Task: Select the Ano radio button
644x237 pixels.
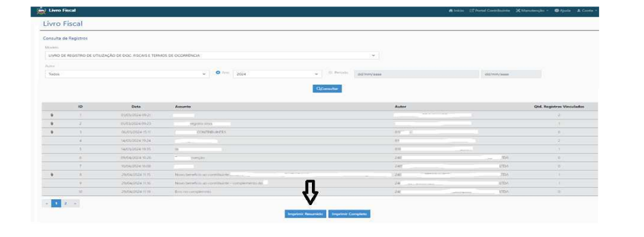Action: pyautogui.click(x=218, y=72)
